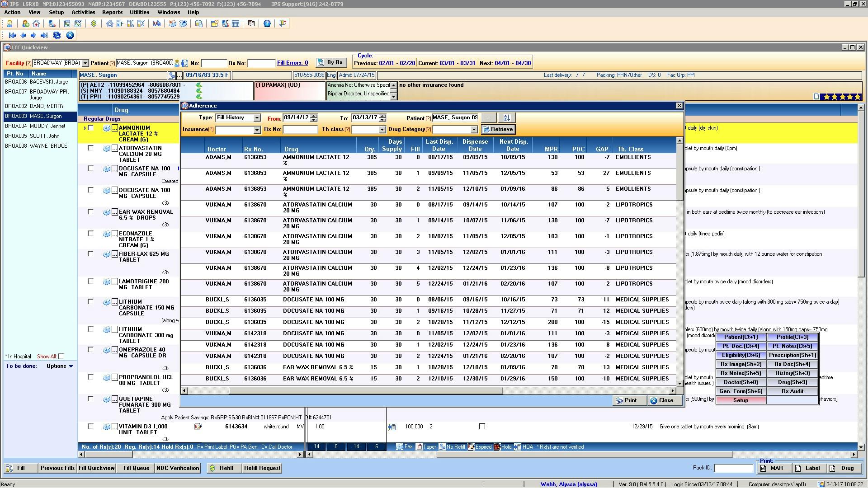The width and height of the screenshot is (868, 488).
Task: Enable the Show All checkbox
Action: point(61,357)
